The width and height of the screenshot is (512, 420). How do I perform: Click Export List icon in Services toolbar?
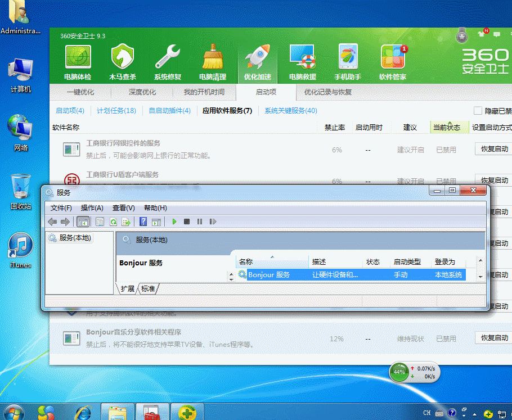point(126,222)
